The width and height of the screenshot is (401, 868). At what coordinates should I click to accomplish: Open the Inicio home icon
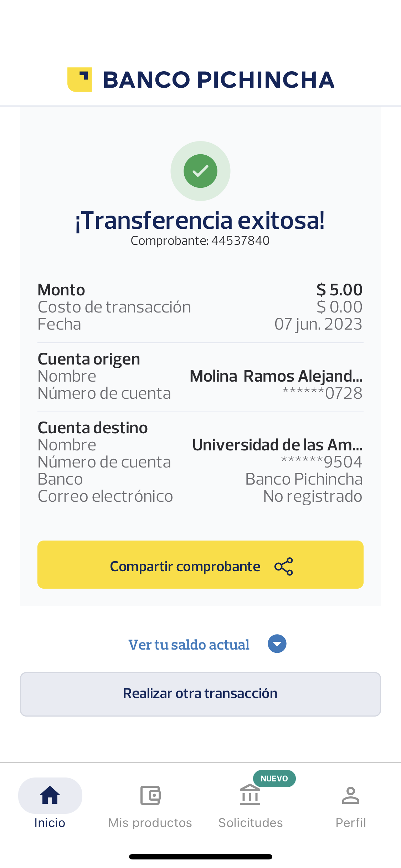[50, 795]
